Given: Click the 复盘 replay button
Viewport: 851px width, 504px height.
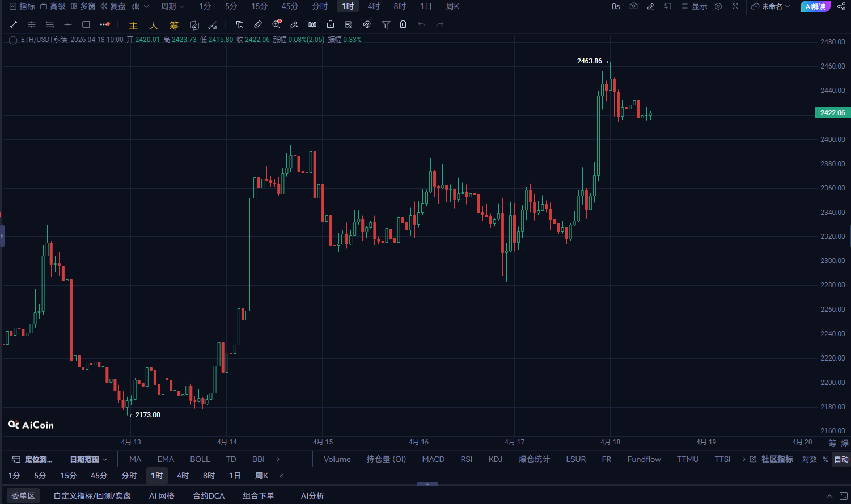Looking at the screenshot, I should pos(113,6).
